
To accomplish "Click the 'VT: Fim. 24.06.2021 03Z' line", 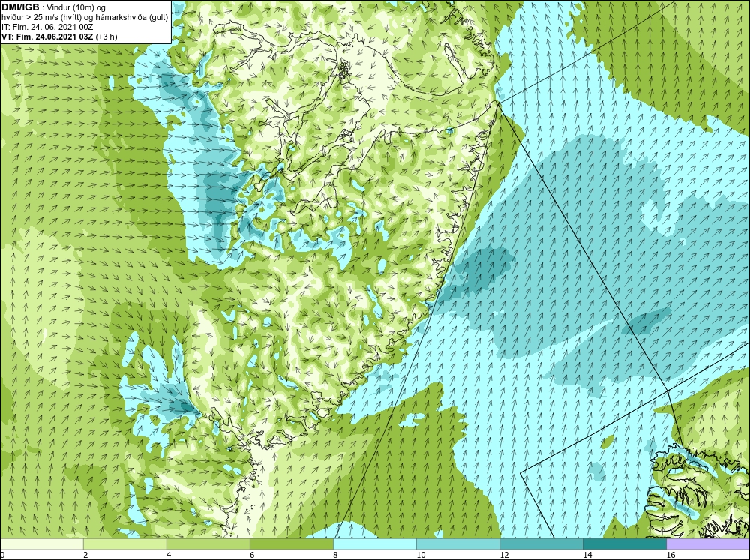I will pos(47,37).
